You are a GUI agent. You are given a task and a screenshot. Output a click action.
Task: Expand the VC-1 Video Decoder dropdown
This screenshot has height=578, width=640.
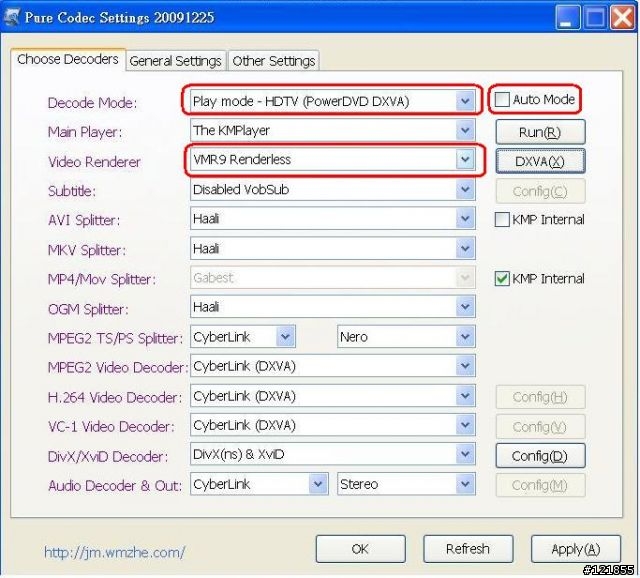(465, 425)
